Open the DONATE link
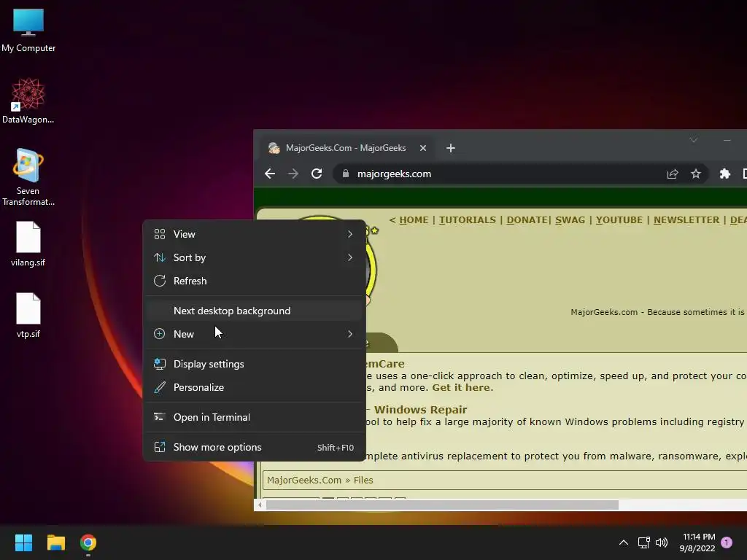The height and width of the screenshot is (560, 747). click(527, 220)
